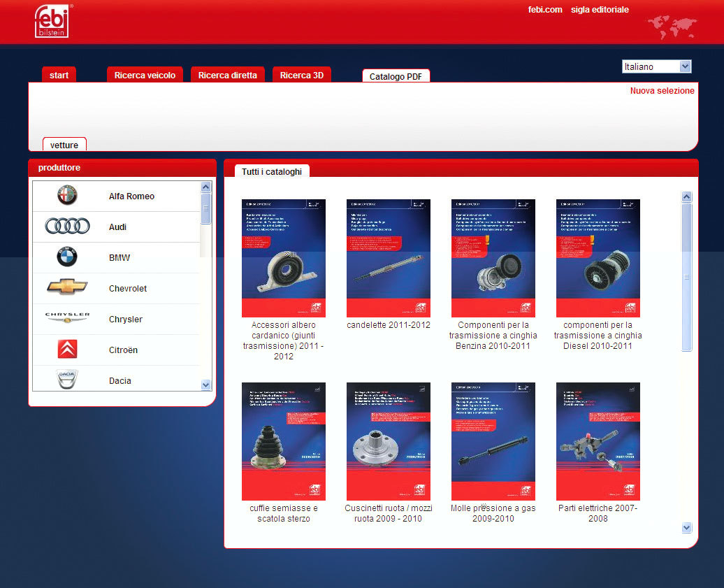Open the Ricerca 3D tab

click(301, 76)
